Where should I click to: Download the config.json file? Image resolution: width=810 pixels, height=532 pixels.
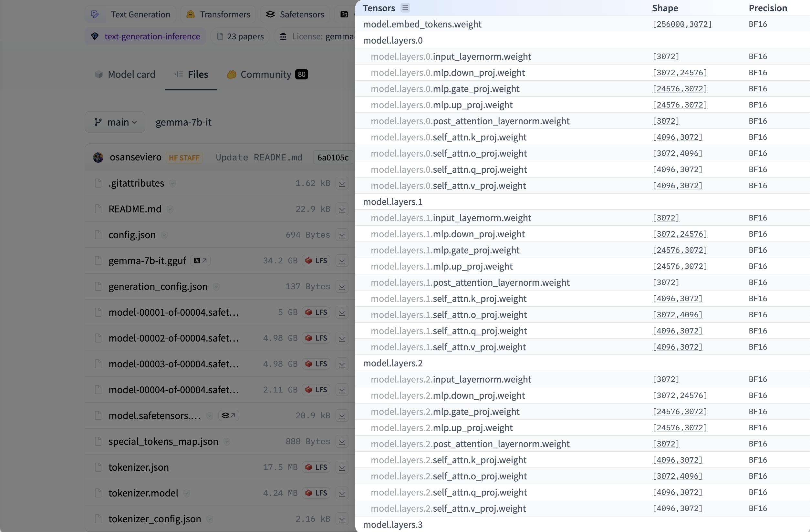(x=342, y=235)
